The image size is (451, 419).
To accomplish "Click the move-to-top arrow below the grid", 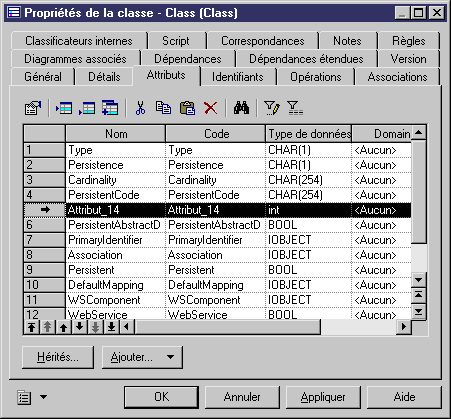I will (32, 327).
